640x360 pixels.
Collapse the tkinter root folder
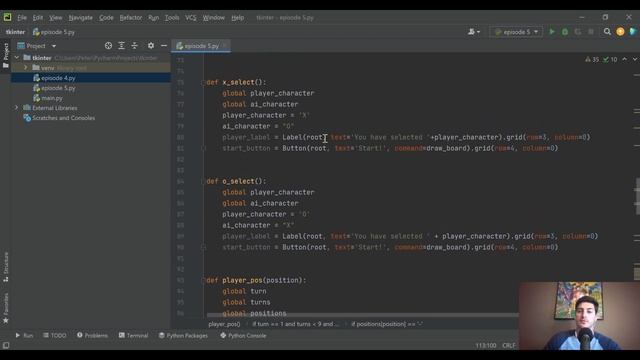point(17,58)
